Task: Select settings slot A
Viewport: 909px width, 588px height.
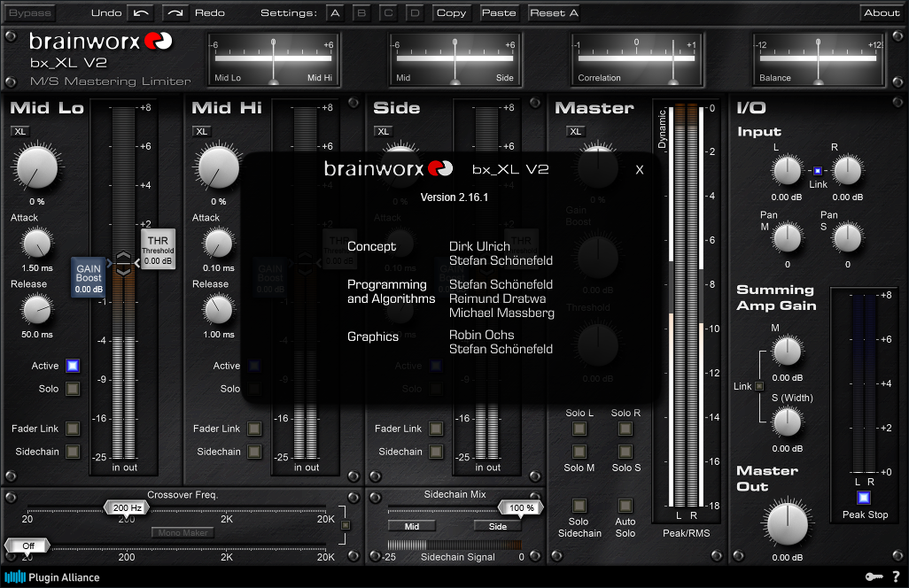Action: pyautogui.click(x=334, y=12)
